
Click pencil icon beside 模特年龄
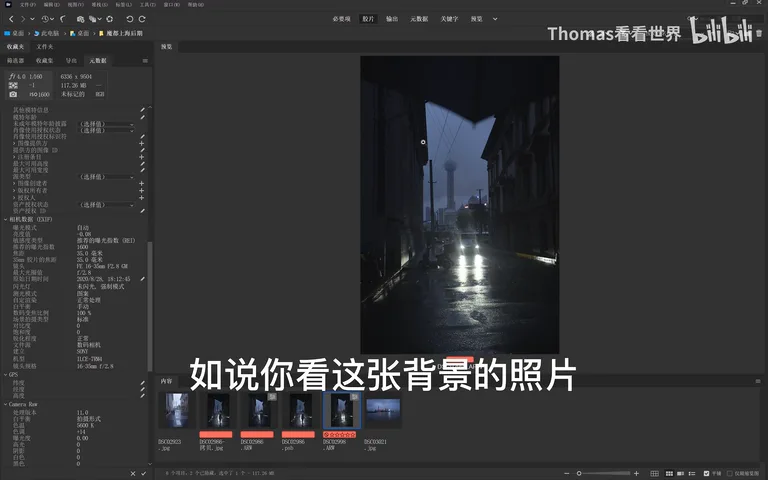pos(143,118)
